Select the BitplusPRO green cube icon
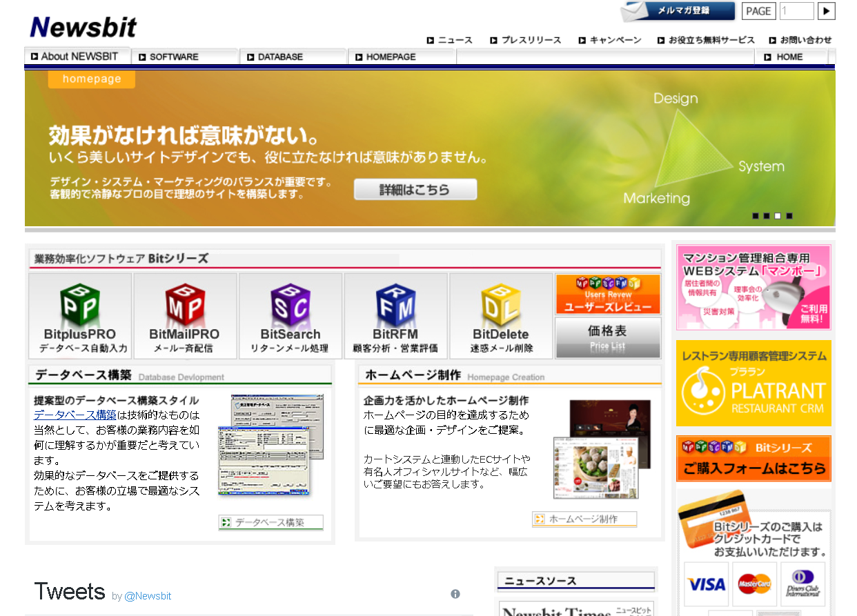The height and width of the screenshot is (616, 857). point(79,304)
